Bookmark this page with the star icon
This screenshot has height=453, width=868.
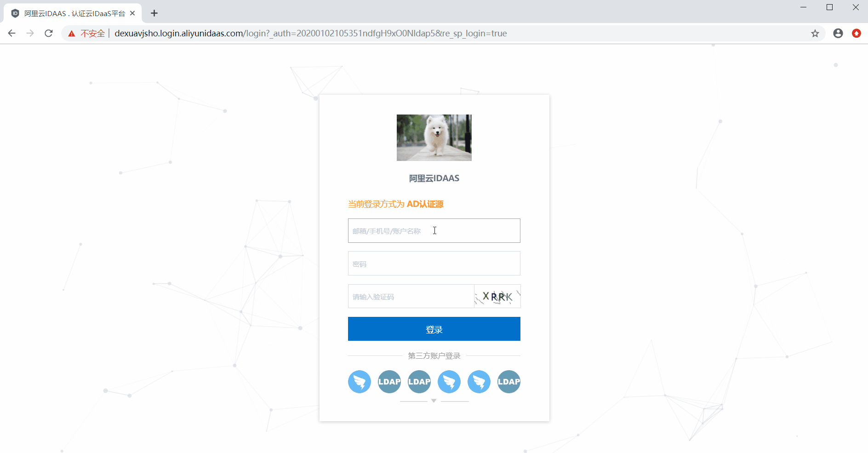tap(815, 33)
